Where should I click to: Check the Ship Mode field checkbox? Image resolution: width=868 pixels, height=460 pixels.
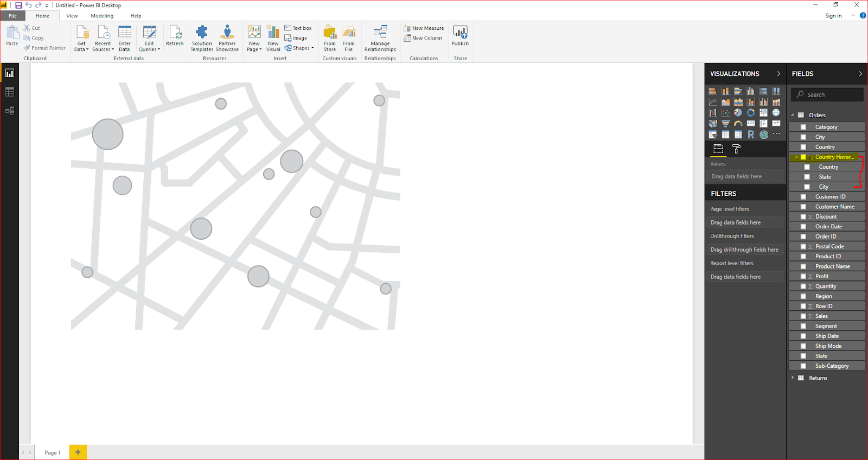pyautogui.click(x=803, y=346)
